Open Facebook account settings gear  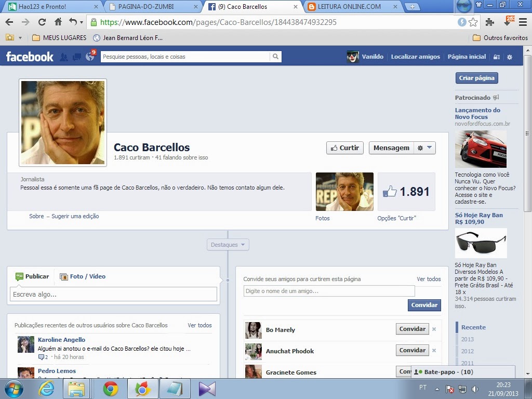(x=510, y=57)
